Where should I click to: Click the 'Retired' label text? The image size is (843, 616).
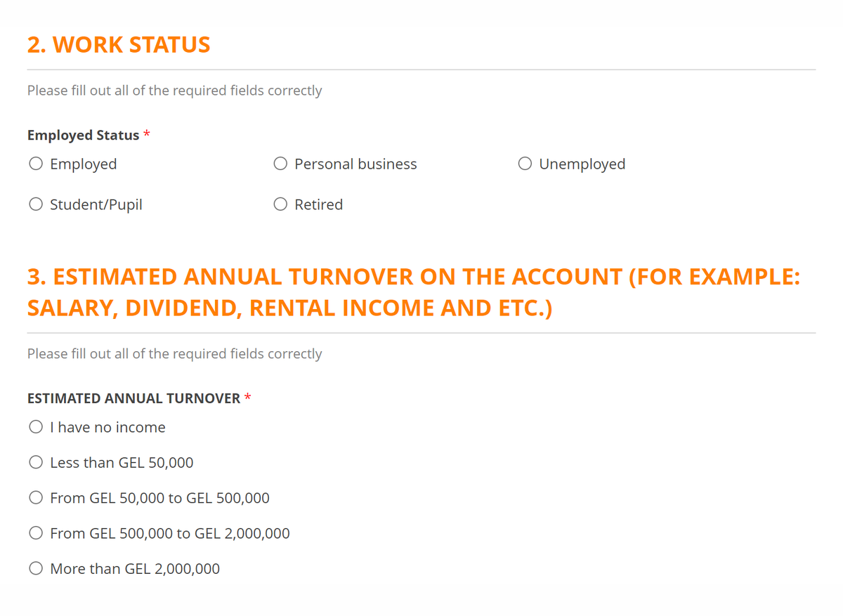(318, 205)
